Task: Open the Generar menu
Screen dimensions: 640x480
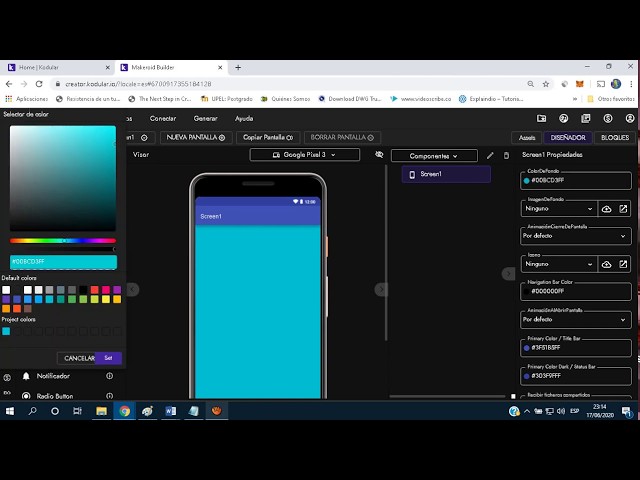Action: click(205, 118)
